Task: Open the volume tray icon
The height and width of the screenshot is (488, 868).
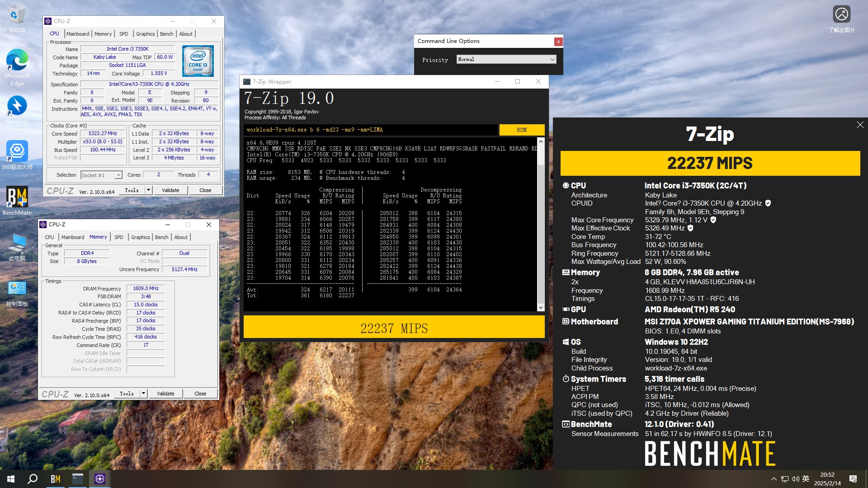Action: point(795,479)
